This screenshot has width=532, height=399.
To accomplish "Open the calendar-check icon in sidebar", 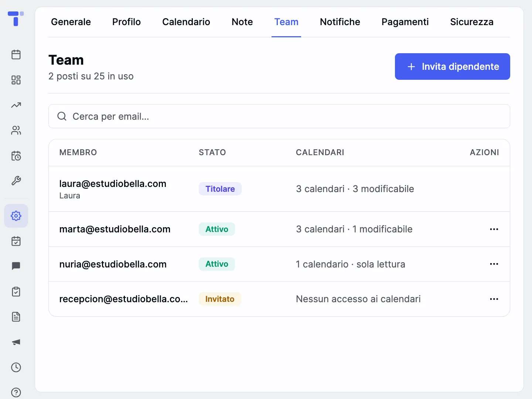I will [16, 241].
